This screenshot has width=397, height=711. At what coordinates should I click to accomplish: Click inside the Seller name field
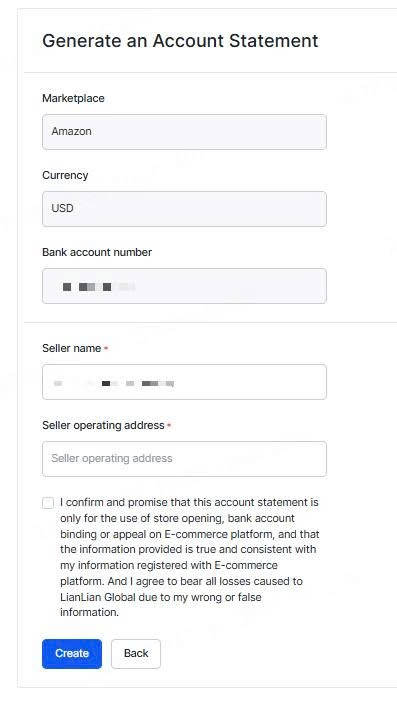pos(184,382)
